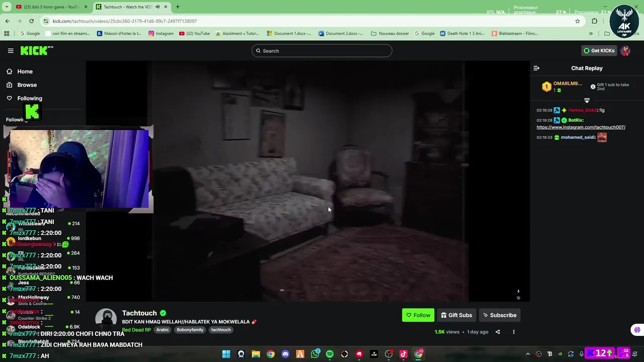The width and height of the screenshot is (644, 362).
Task: Open user profile avatar menu
Action: click(625, 51)
